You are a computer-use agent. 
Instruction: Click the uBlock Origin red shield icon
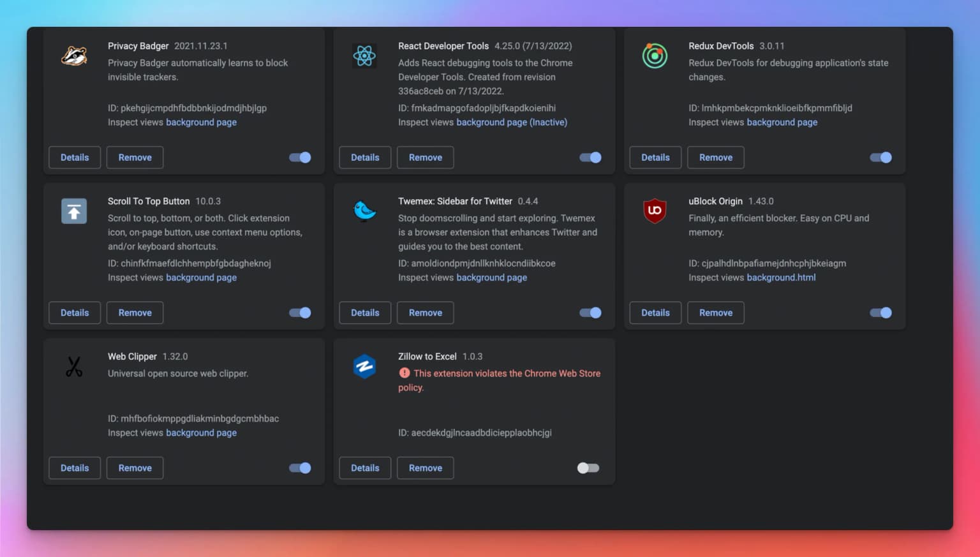point(655,211)
